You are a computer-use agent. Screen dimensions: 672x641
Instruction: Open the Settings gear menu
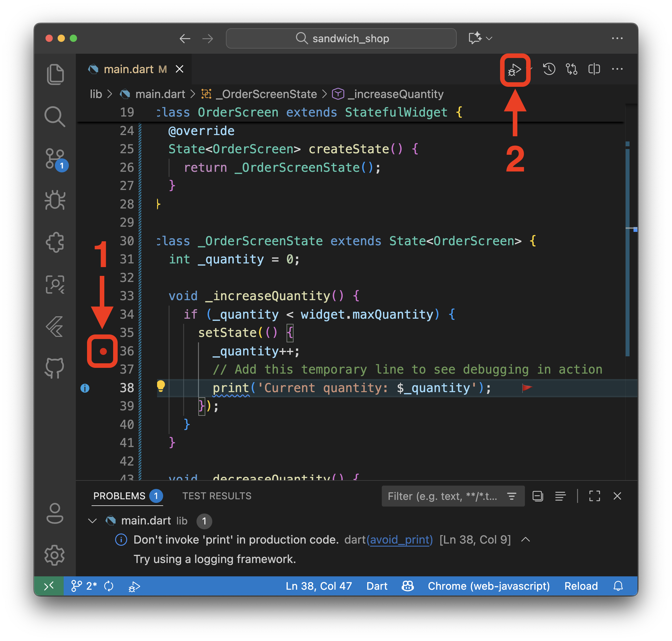click(55, 555)
